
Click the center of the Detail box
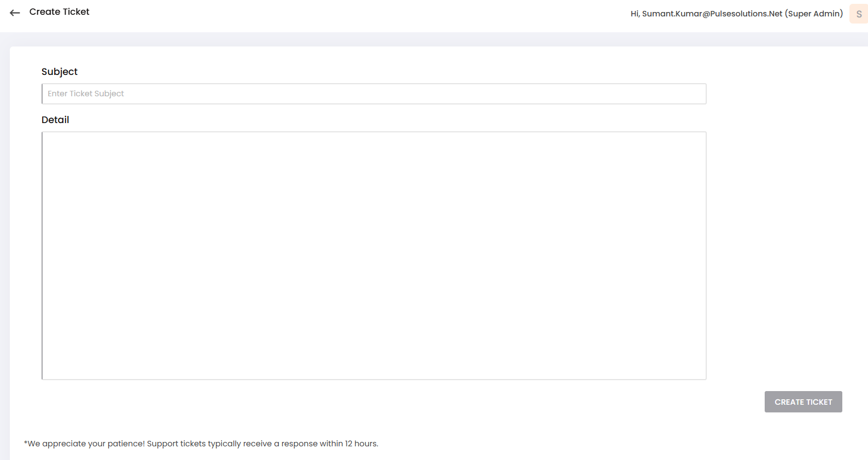tap(374, 255)
